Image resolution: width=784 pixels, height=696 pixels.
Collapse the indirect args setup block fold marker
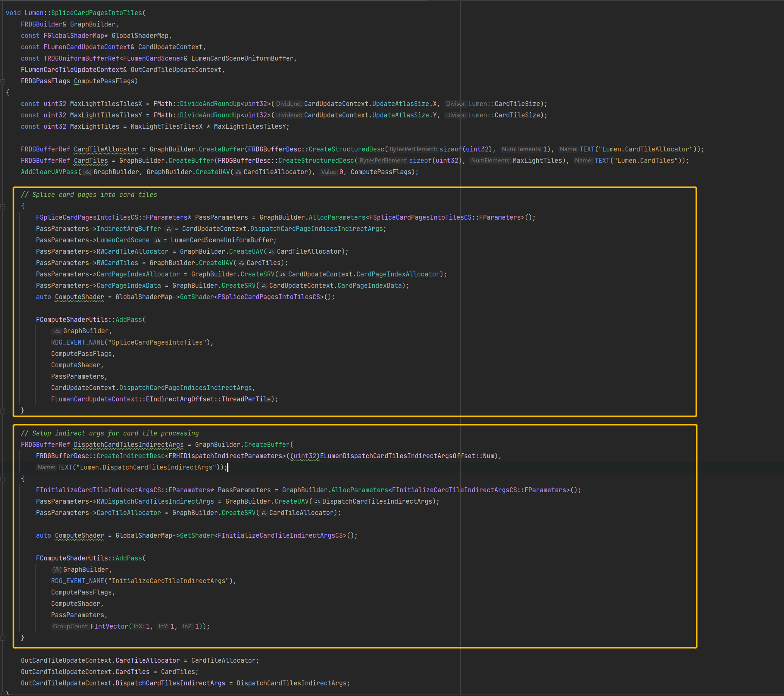pyautogui.click(x=3, y=479)
